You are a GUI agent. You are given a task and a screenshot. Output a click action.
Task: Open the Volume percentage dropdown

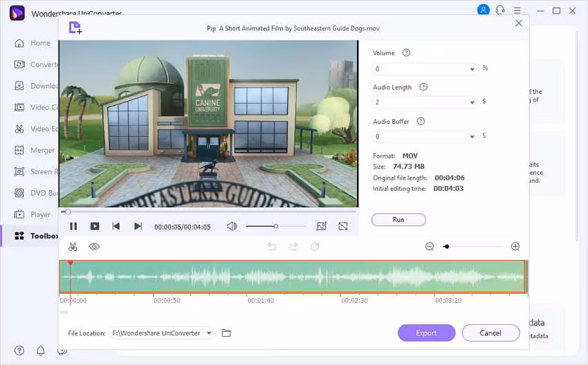coord(425,69)
